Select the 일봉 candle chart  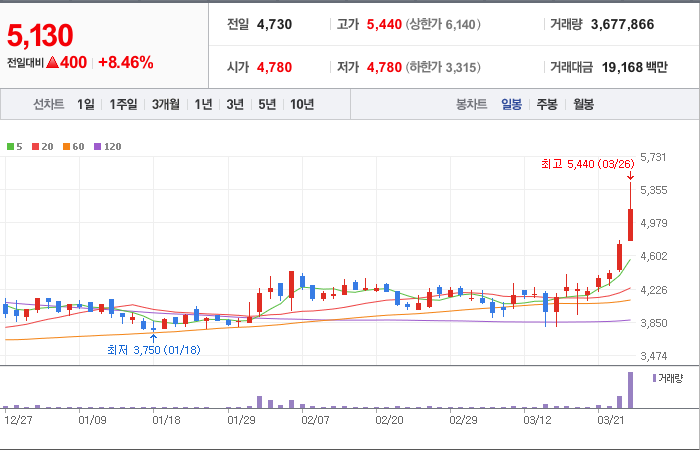(511, 105)
